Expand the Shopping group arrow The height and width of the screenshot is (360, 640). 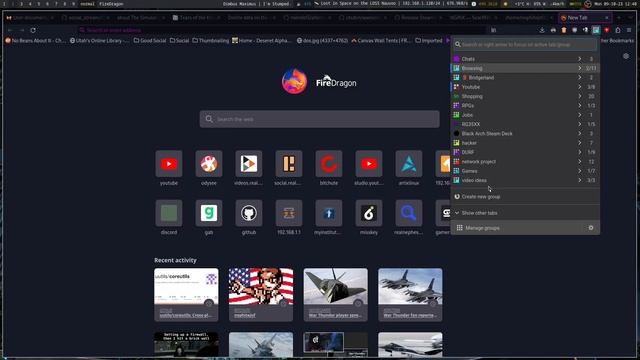[x=580, y=96]
